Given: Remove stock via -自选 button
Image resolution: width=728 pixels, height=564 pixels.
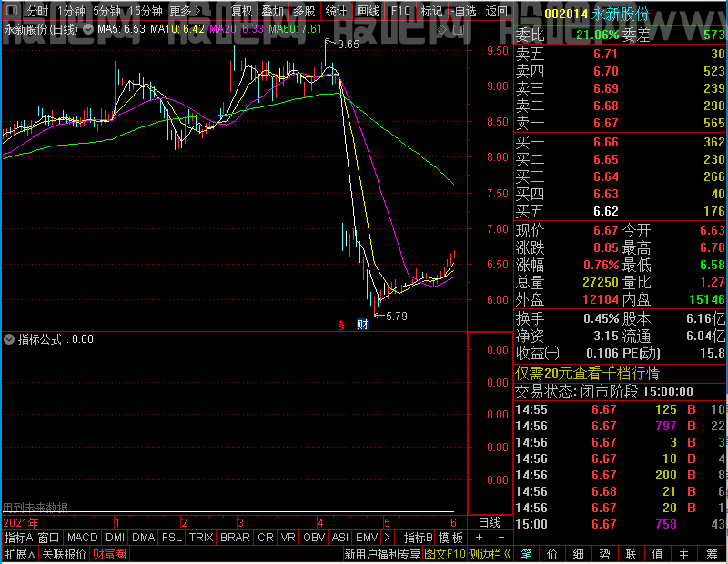Looking at the screenshot, I should [463, 11].
